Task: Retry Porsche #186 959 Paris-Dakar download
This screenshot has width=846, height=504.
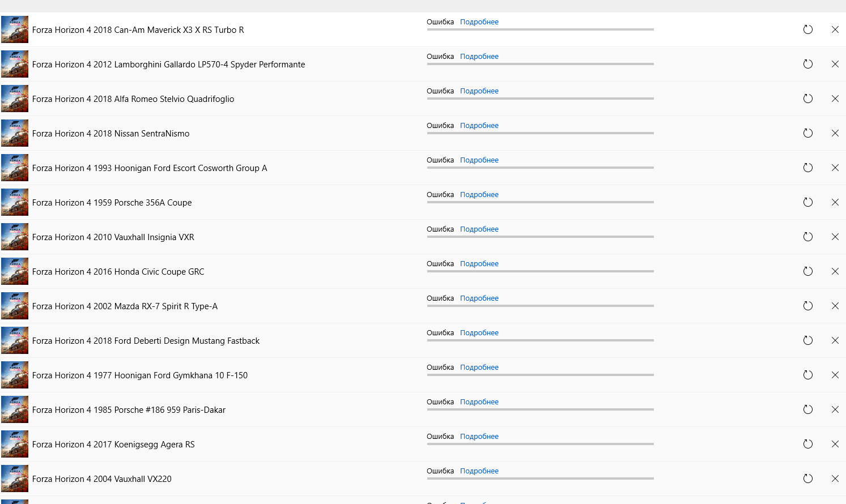Action: (x=808, y=409)
